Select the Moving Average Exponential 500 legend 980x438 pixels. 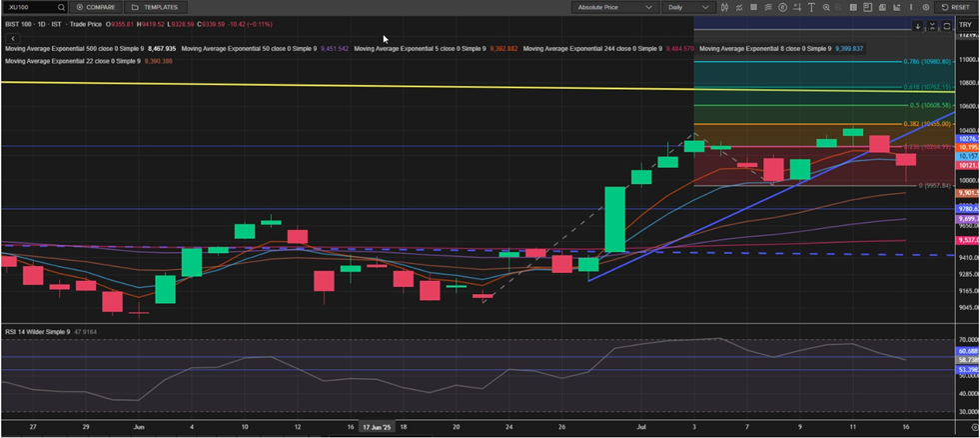tap(90, 48)
